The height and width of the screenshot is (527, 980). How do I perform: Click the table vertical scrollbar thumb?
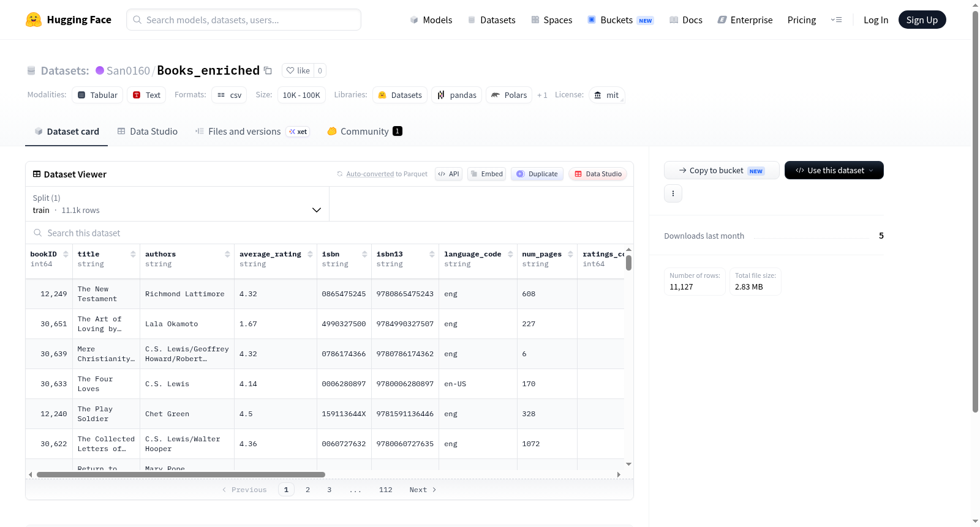(628, 263)
